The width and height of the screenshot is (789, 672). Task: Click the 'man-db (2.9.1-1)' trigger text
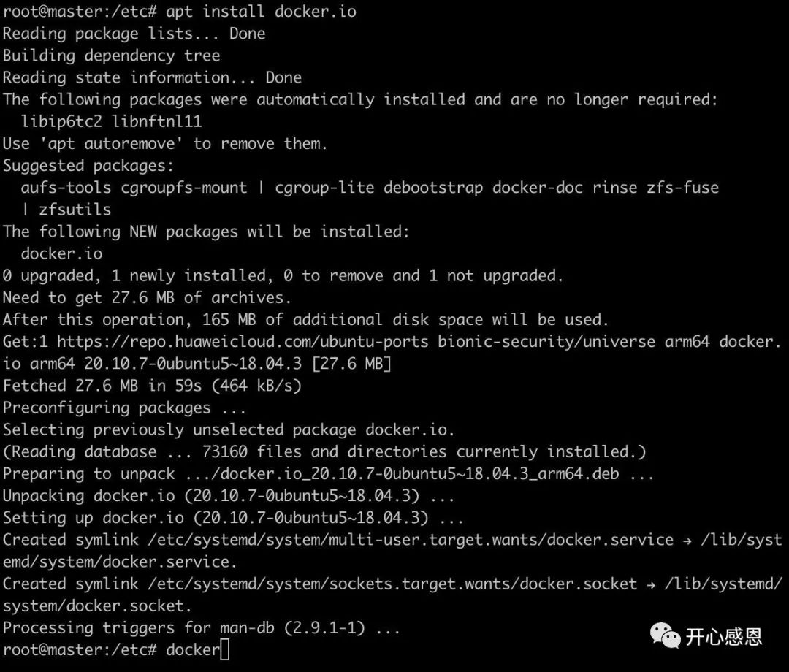point(292,627)
